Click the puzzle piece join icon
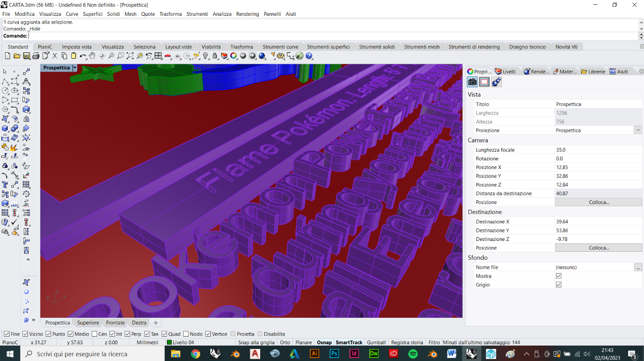The image size is (644, 361). tap(5, 147)
